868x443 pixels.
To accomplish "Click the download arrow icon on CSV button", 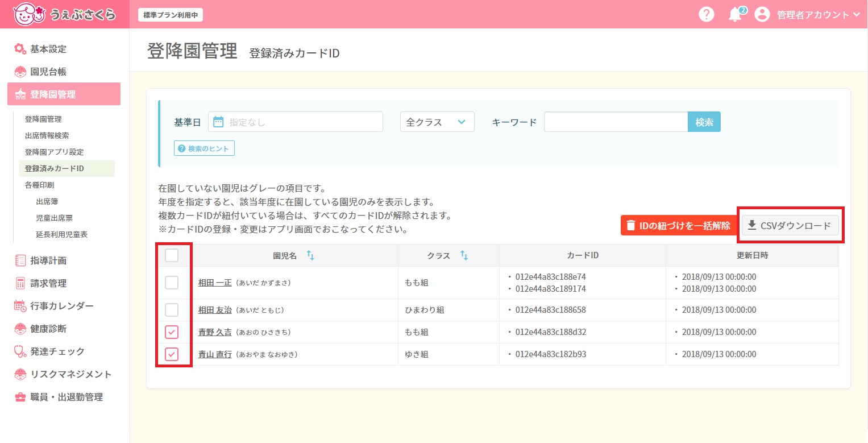I will [751, 225].
